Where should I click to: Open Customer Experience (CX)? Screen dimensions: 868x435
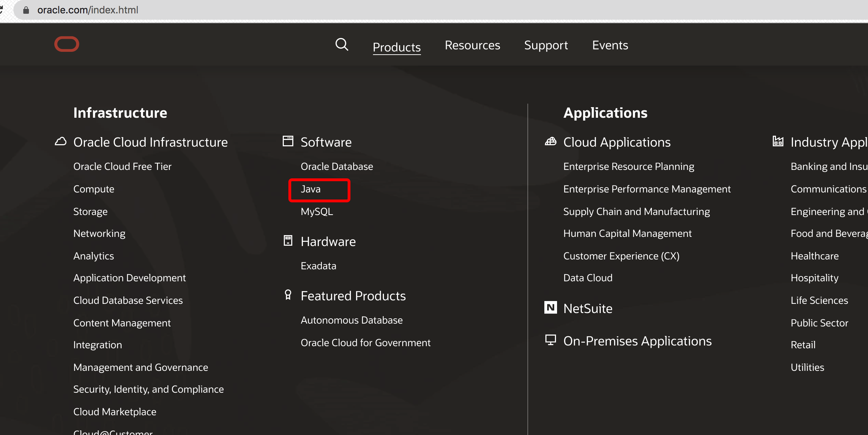point(621,256)
